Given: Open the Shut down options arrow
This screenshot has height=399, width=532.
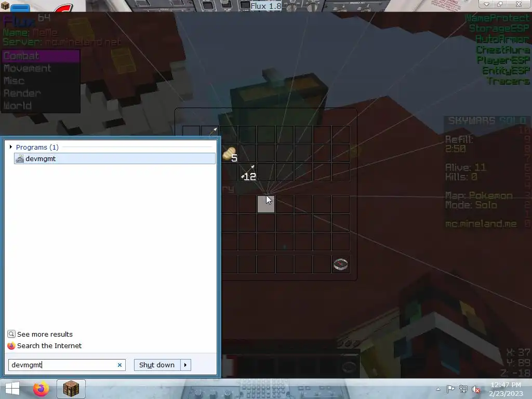Looking at the screenshot, I should pyautogui.click(x=185, y=365).
